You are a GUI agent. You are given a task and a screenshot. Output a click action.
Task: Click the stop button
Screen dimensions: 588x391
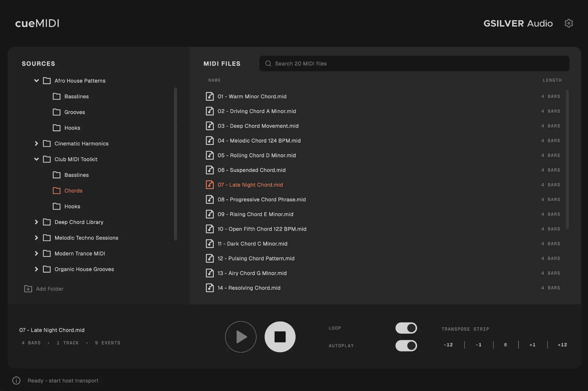[x=280, y=337]
